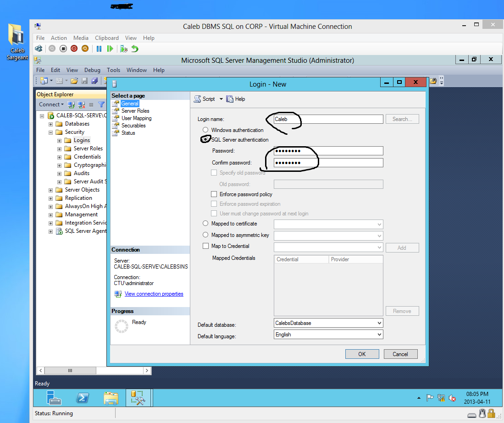Screen dimensions: 504x423
Task: Open File Explorer from guest taskbar
Action: [111, 398]
